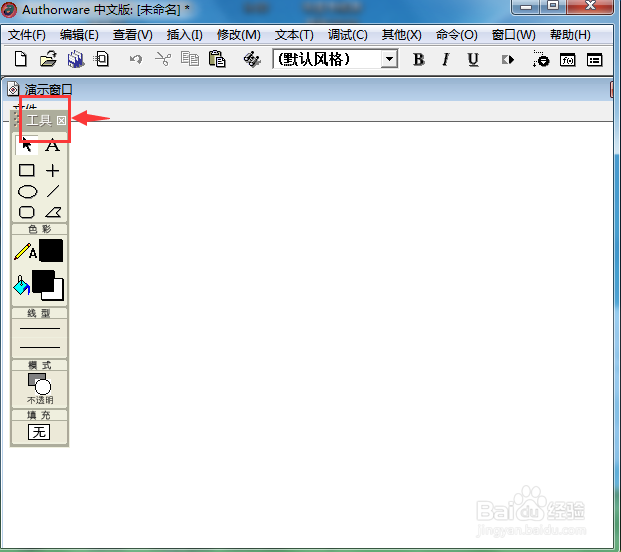Cut selection with scissors icon
Viewport: 621px width, 552px height.
coord(163,59)
